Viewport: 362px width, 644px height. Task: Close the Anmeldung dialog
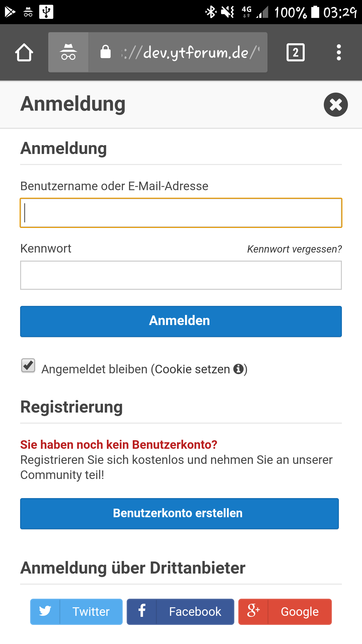[336, 105]
